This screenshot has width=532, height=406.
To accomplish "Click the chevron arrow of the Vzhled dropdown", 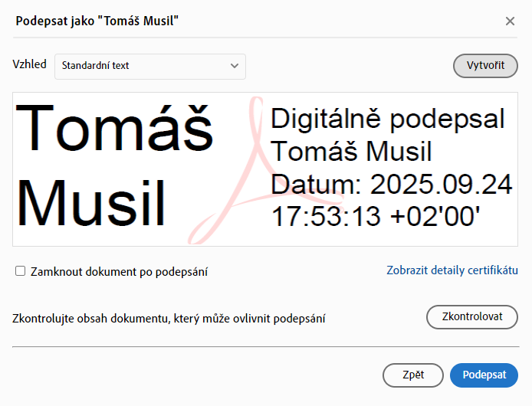I will pyautogui.click(x=235, y=66).
